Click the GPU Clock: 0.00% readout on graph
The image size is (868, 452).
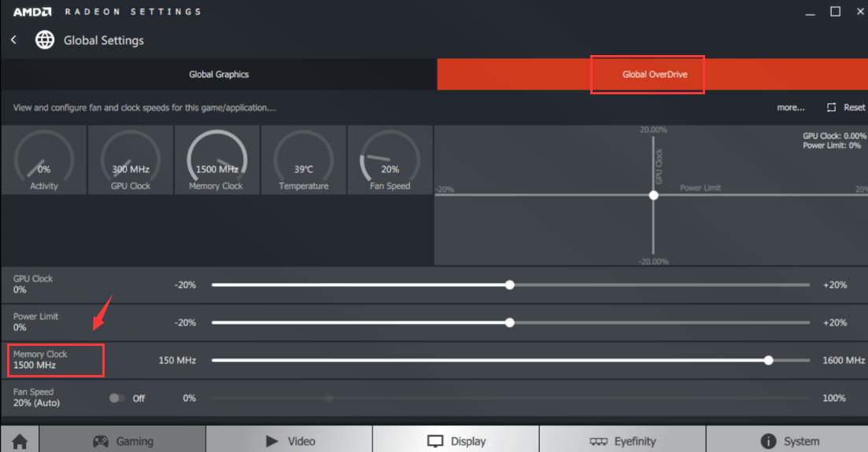(x=834, y=135)
